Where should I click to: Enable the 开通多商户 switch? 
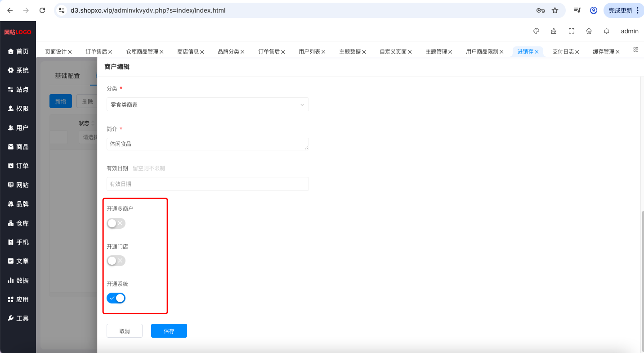[x=116, y=223]
